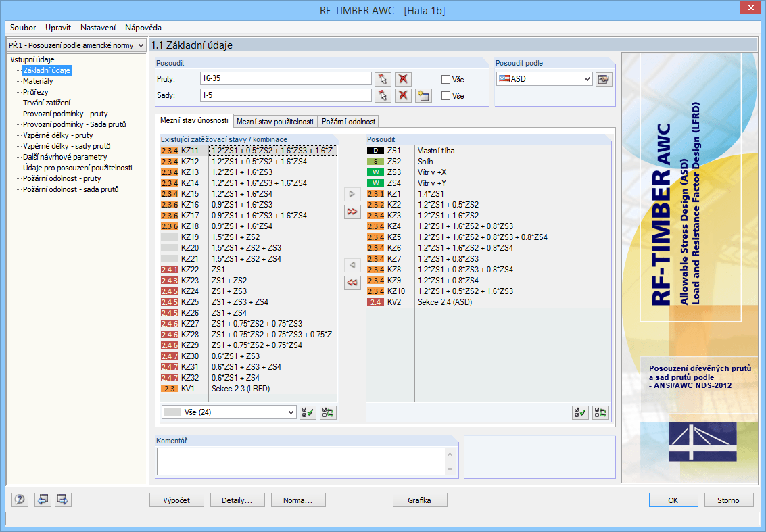Invert selection in the existing load cases list
Screen dimensions: 766x532
point(328,412)
